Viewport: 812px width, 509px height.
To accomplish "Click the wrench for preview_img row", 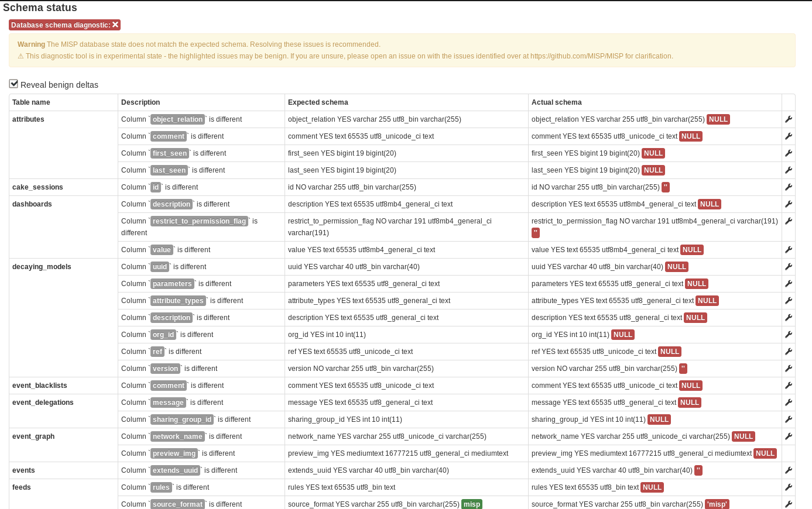I will click(x=788, y=453).
